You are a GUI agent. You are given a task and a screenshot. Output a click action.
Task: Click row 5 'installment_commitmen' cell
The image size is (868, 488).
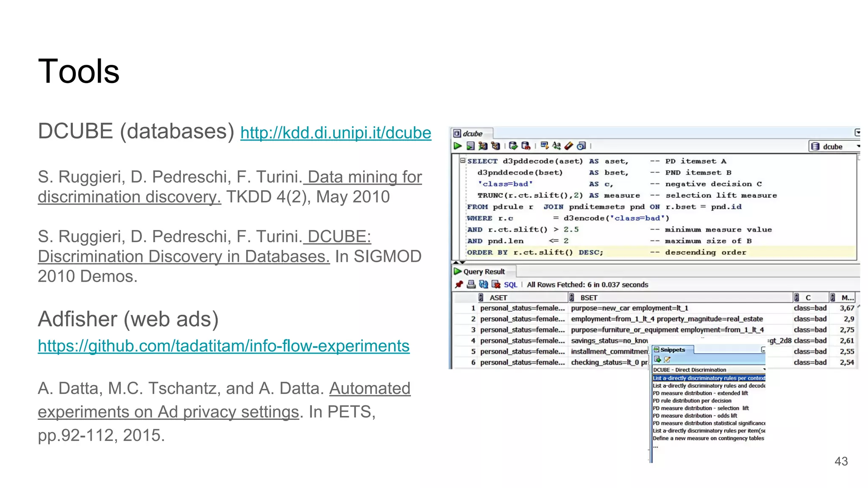point(609,352)
